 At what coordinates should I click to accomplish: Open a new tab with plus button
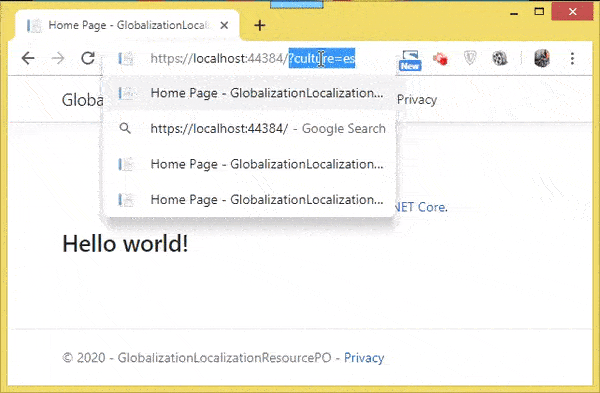click(260, 25)
